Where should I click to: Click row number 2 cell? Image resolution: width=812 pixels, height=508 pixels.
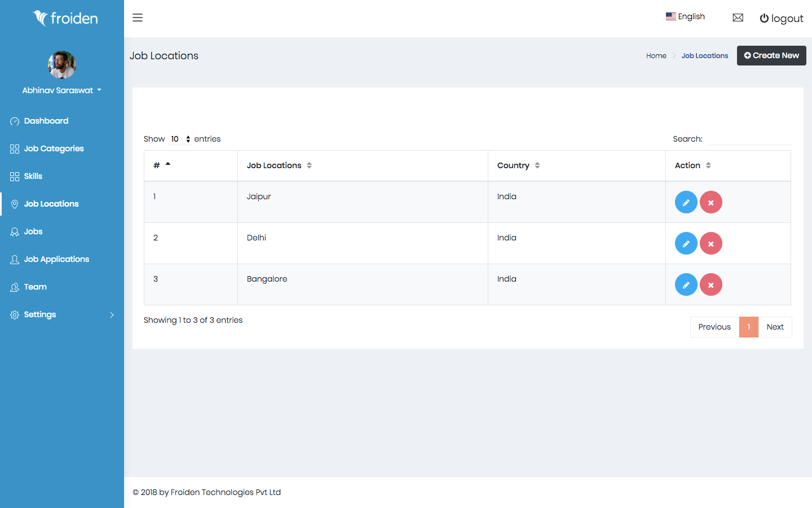[191, 243]
